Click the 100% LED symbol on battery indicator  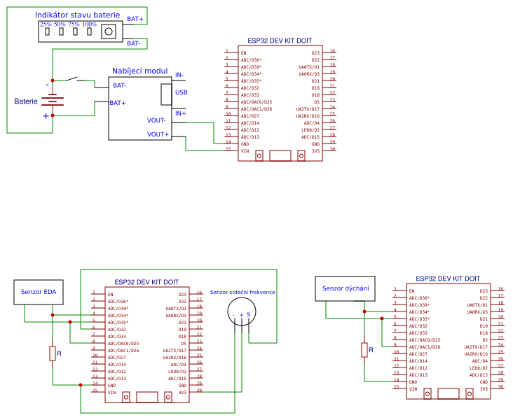click(x=89, y=31)
